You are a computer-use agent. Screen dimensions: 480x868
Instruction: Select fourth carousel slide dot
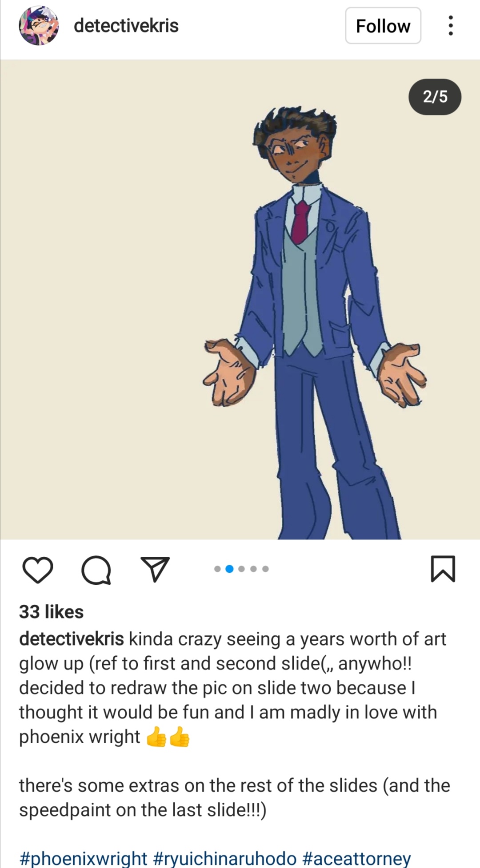(x=253, y=569)
